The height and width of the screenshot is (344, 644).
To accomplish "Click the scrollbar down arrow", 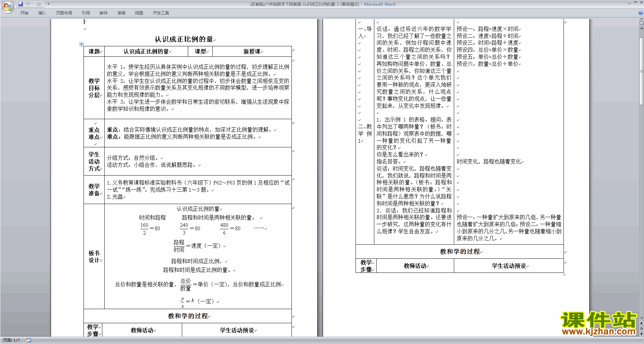I will (642, 318).
